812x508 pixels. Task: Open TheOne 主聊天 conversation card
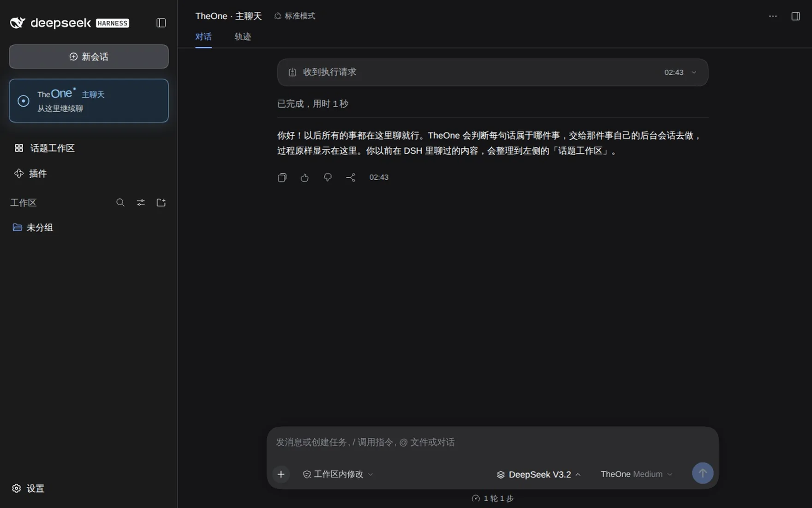tap(89, 101)
